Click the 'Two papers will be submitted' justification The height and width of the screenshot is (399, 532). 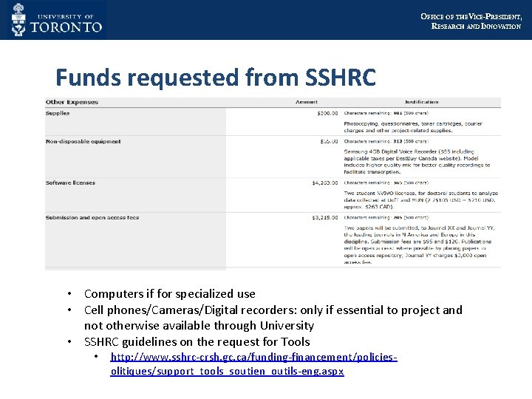click(x=420, y=245)
